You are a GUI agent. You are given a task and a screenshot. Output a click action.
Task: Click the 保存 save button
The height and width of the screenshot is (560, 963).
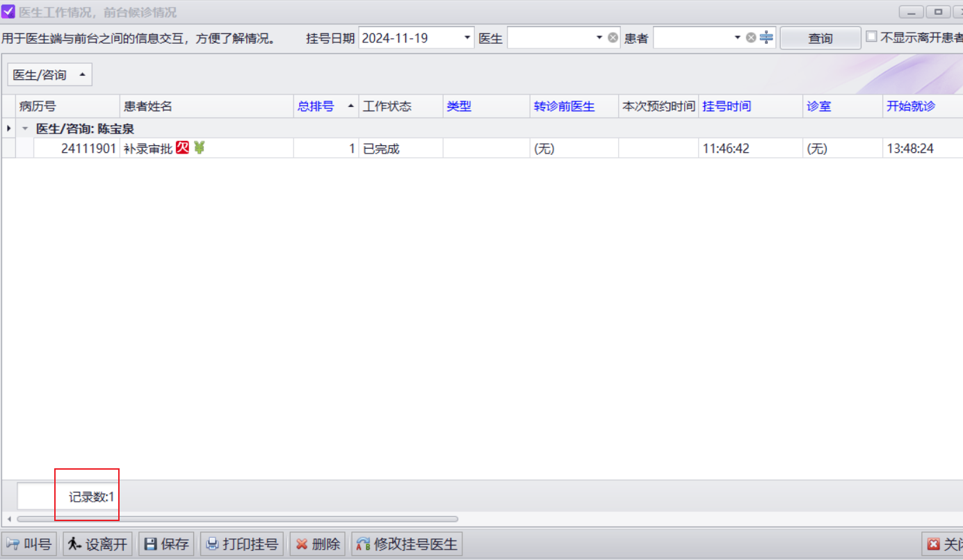(x=166, y=544)
